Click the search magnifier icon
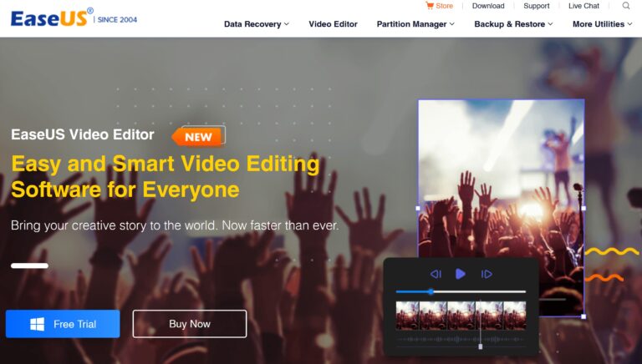The height and width of the screenshot is (364, 642). pos(626,6)
